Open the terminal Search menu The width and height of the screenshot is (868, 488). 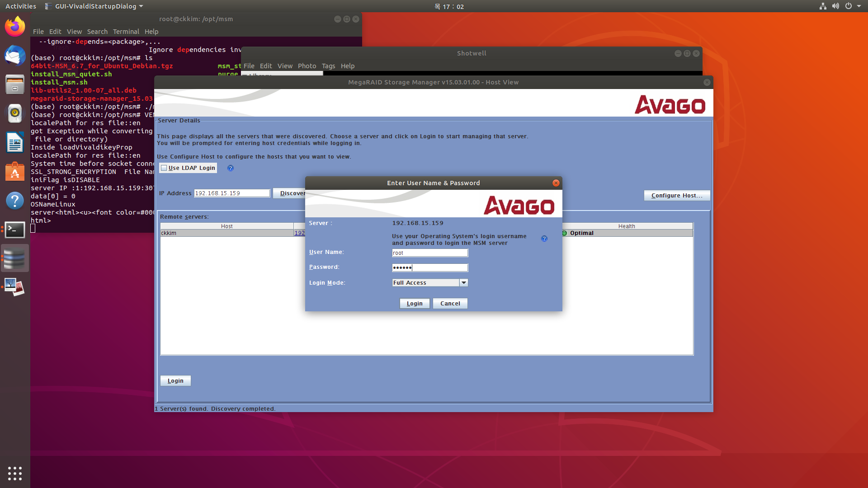tap(97, 32)
